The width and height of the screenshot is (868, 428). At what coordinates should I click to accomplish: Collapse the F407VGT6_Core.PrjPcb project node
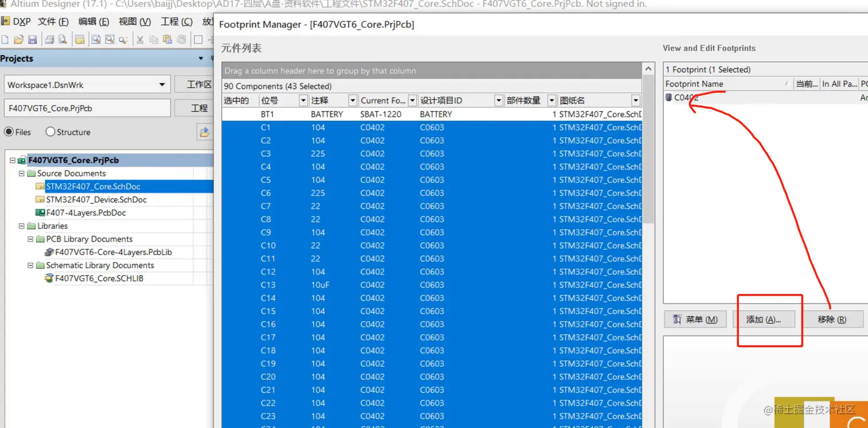(x=13, y=160)
